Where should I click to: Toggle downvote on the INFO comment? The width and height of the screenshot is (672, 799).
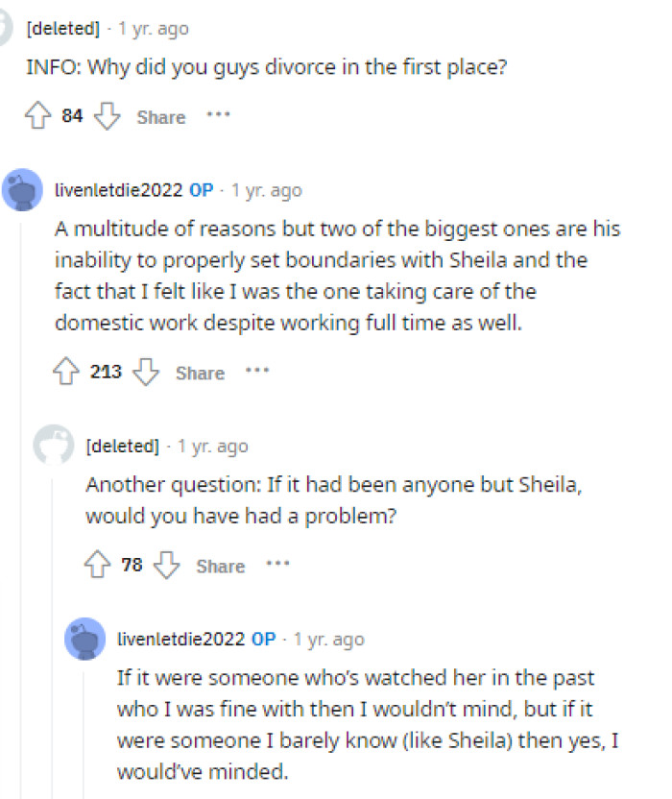coord(108,115)
